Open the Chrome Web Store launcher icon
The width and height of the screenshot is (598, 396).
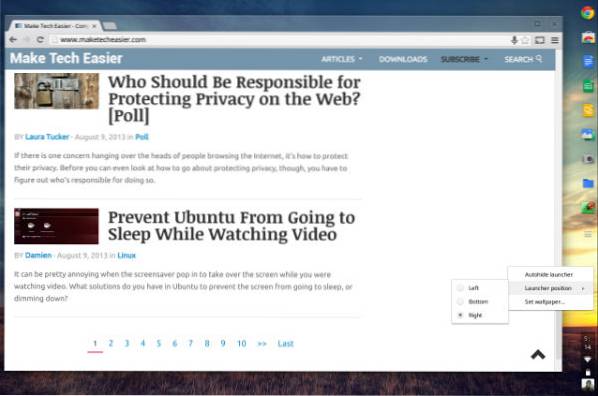588,38
